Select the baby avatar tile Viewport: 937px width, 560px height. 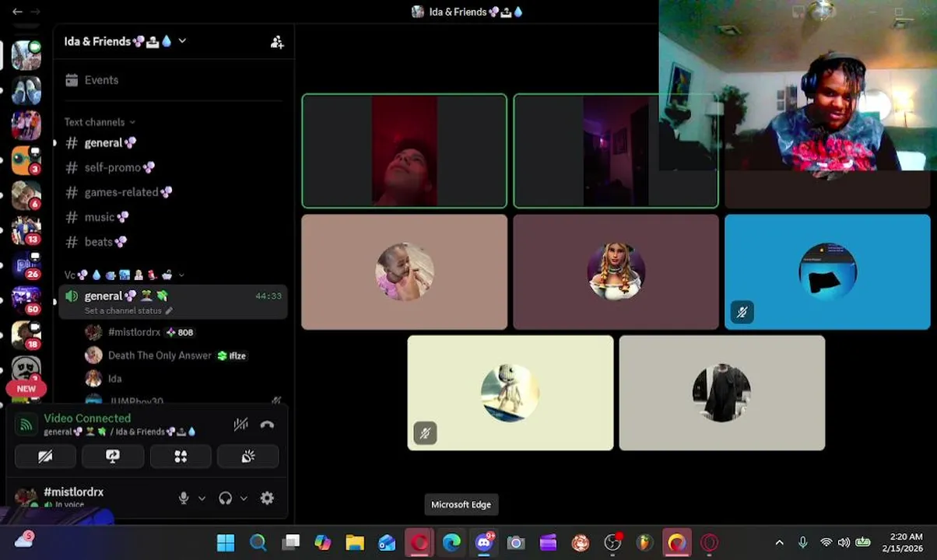(404, 272)
